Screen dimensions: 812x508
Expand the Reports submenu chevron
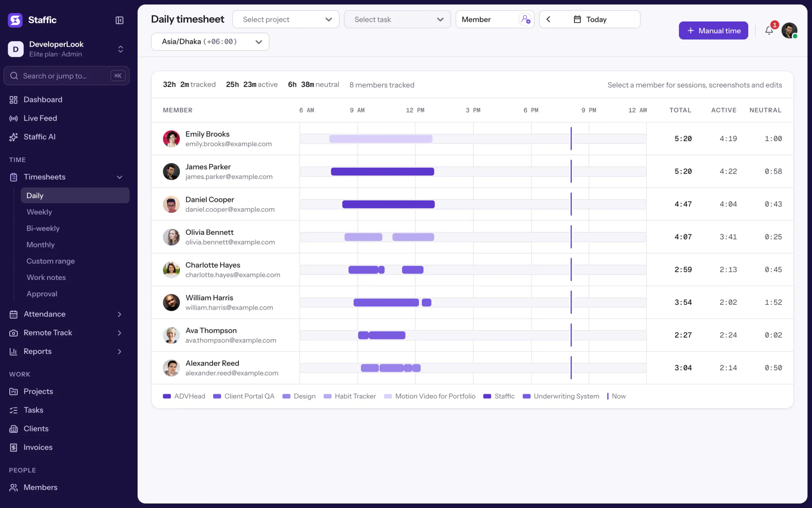click(x=119, y=352)
